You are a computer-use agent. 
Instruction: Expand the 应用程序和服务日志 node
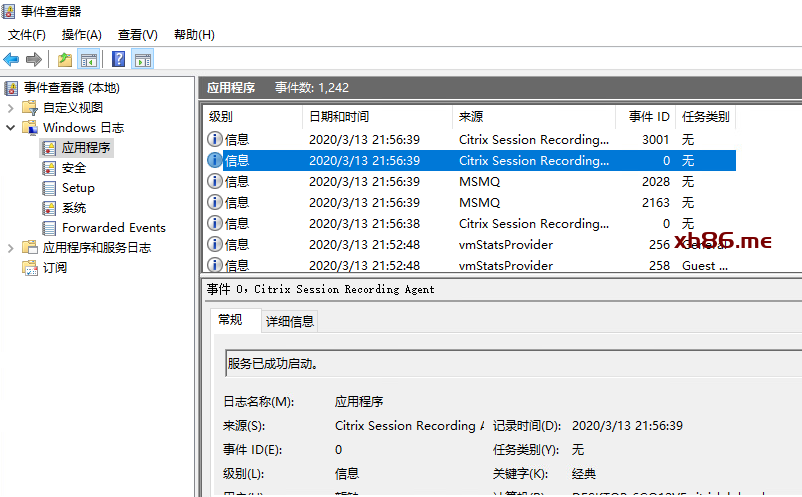point(10,248)
